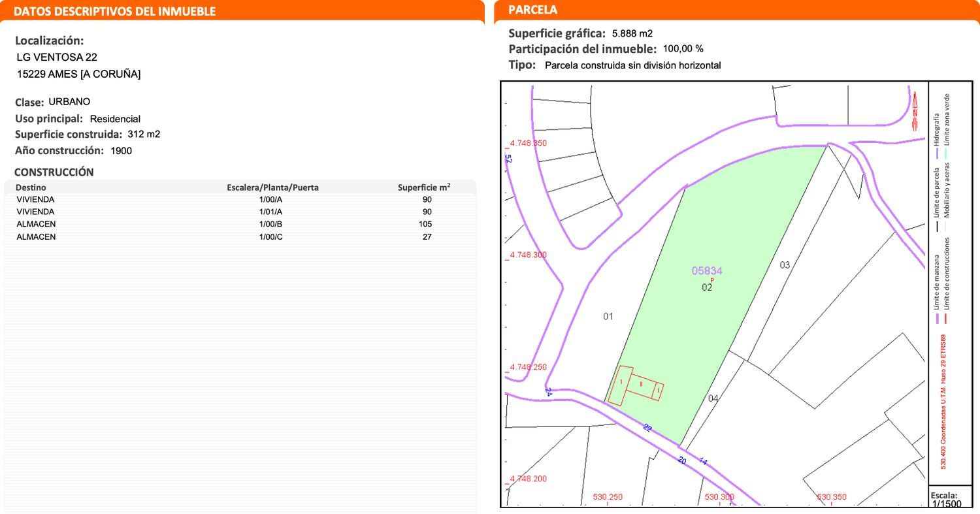Select parcel 01 label on the map
The width and height of the screenshot is (980, 514).
pos(608,317)
